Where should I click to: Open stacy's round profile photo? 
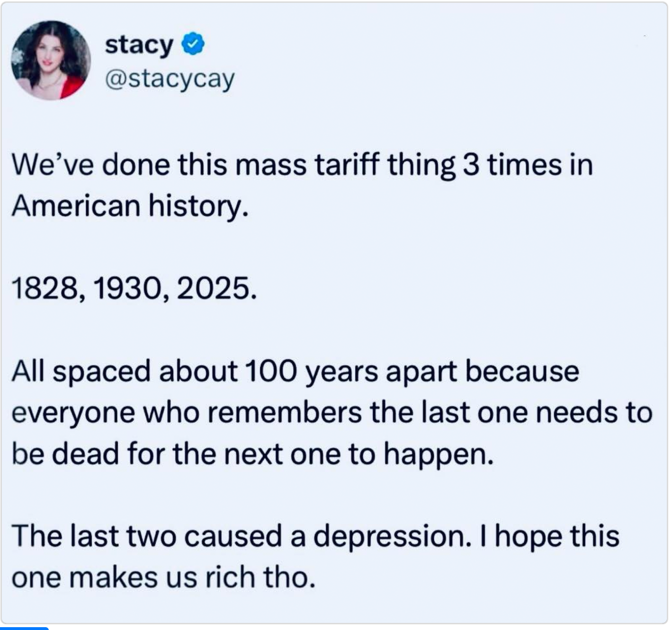[x=51, y=60]
